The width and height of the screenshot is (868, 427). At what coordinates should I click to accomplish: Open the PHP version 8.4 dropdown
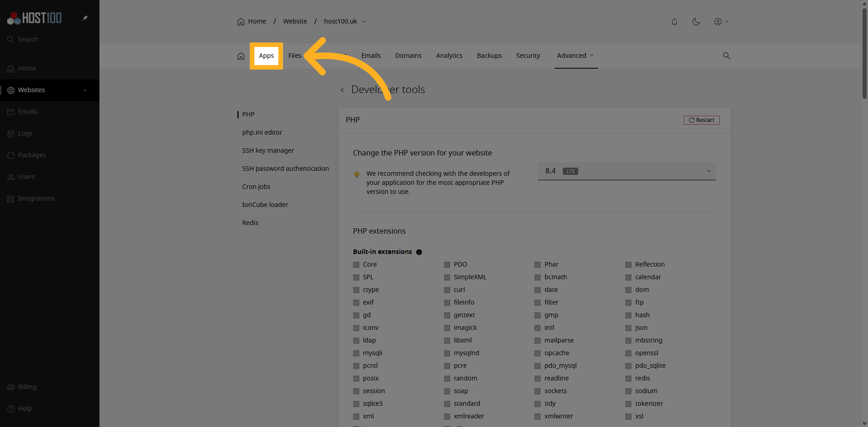point(627,171)
